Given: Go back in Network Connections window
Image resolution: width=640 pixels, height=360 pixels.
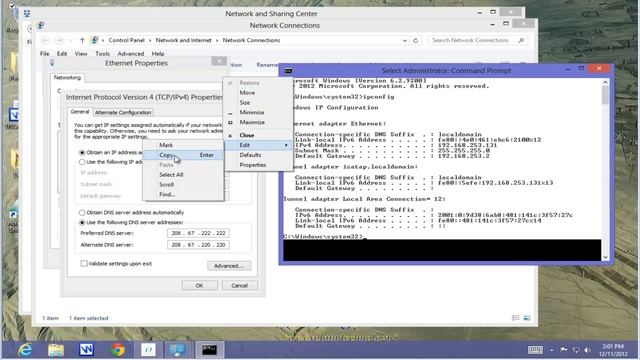Looking at the screenshot, I should tap(45, 40).
